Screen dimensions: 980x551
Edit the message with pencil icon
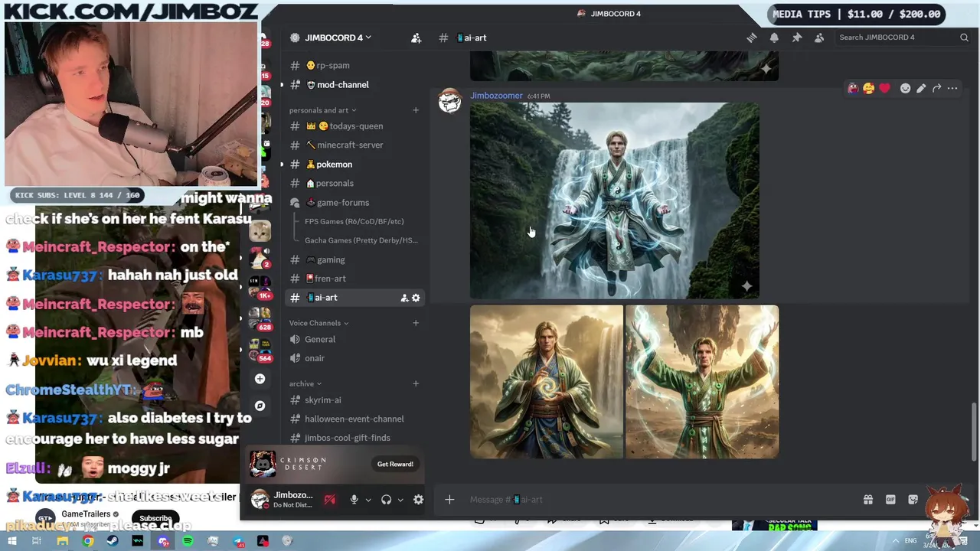(x=921, y=89)
